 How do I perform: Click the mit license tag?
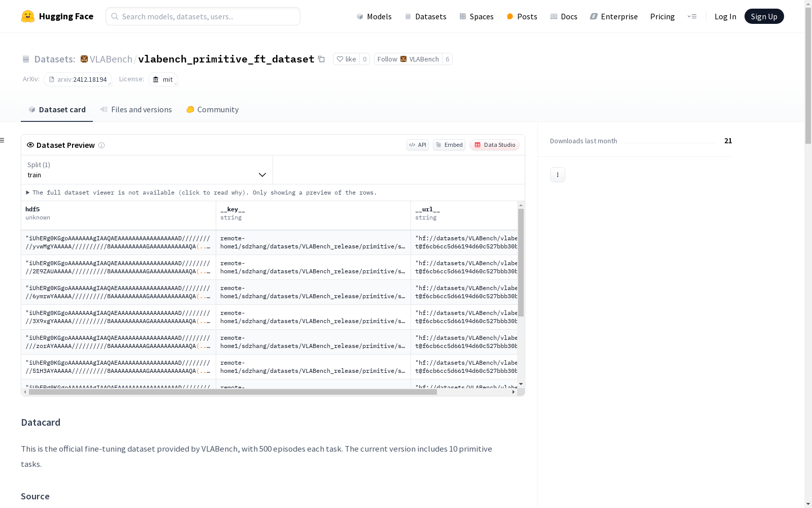click(163, 79)
